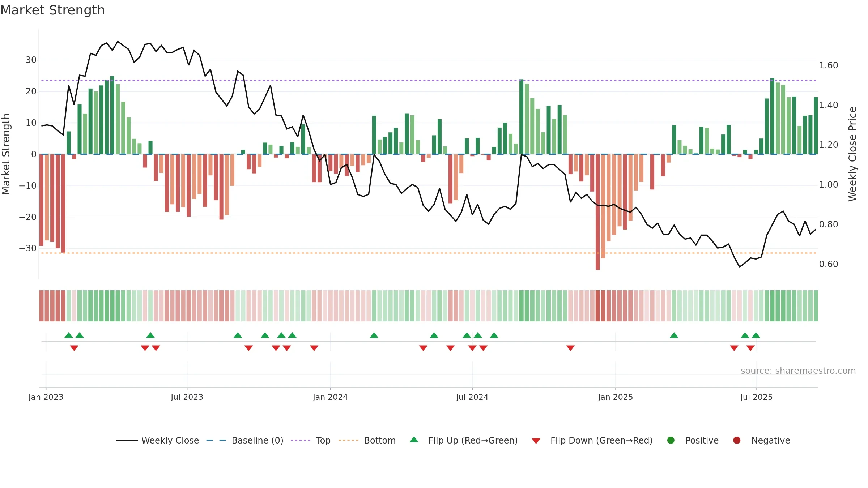This screenshot has width=868, height=488.
Task: Click the '0.80' tick on the right axis
Action: tap(829, 224)
